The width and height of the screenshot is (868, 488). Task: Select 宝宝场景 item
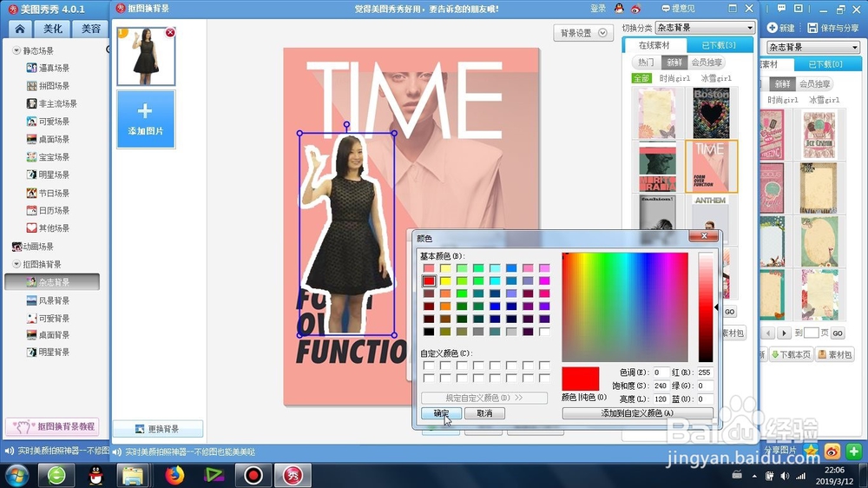pos(48,157)
